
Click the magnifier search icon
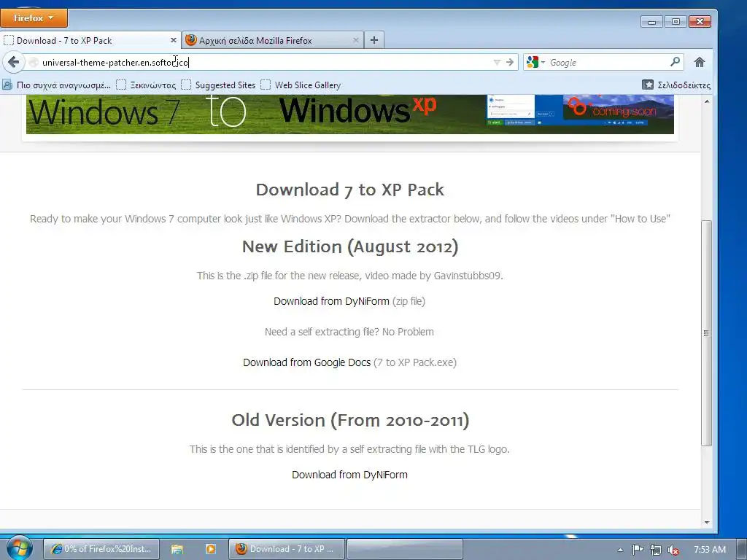[x=675, y=62]
